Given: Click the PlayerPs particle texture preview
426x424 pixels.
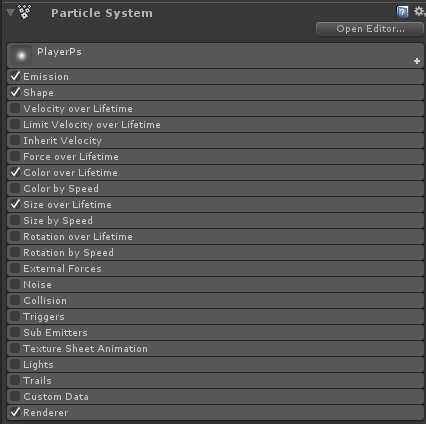Looking at the screenshot, I should (x=21, y=55).
